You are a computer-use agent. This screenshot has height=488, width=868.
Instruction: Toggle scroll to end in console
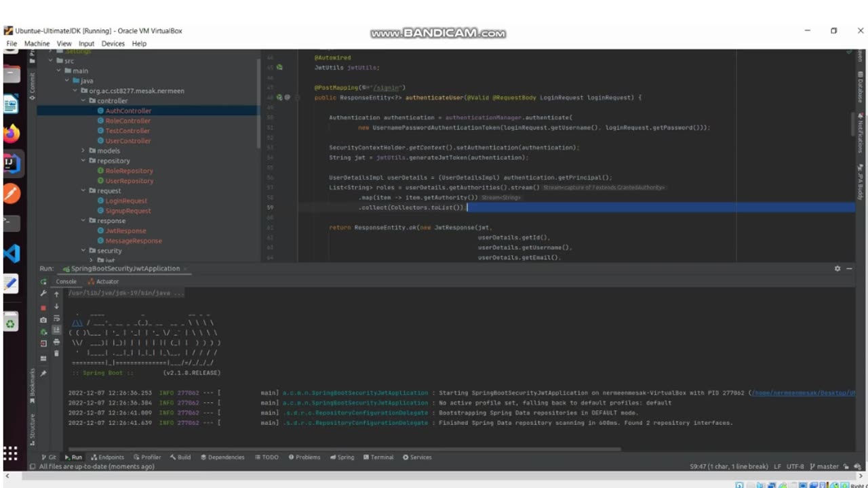56,330
